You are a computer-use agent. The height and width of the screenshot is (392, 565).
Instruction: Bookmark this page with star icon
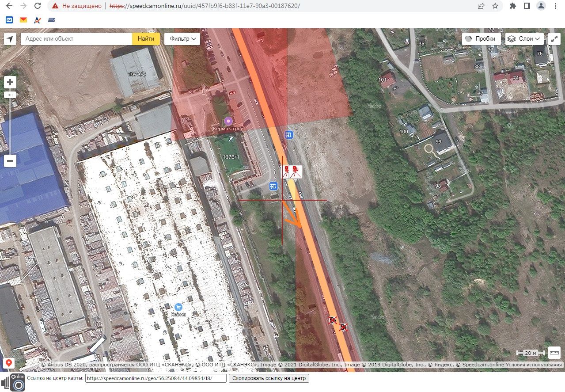coord(495,6)
